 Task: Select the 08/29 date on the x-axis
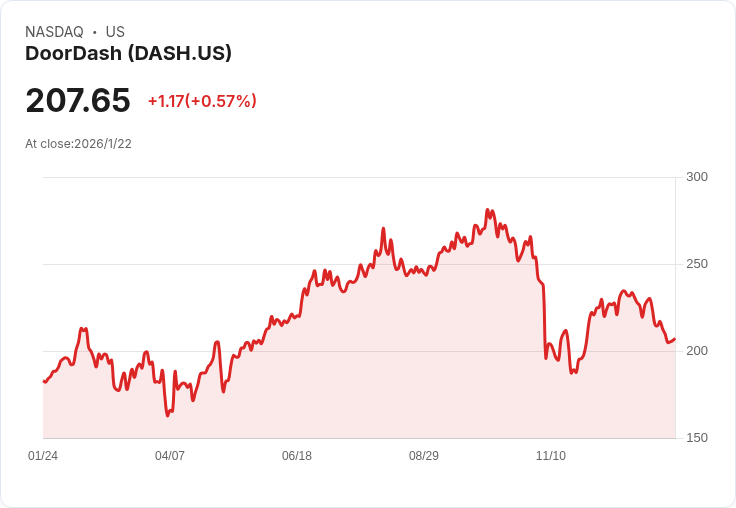click(x=424, y=456)
